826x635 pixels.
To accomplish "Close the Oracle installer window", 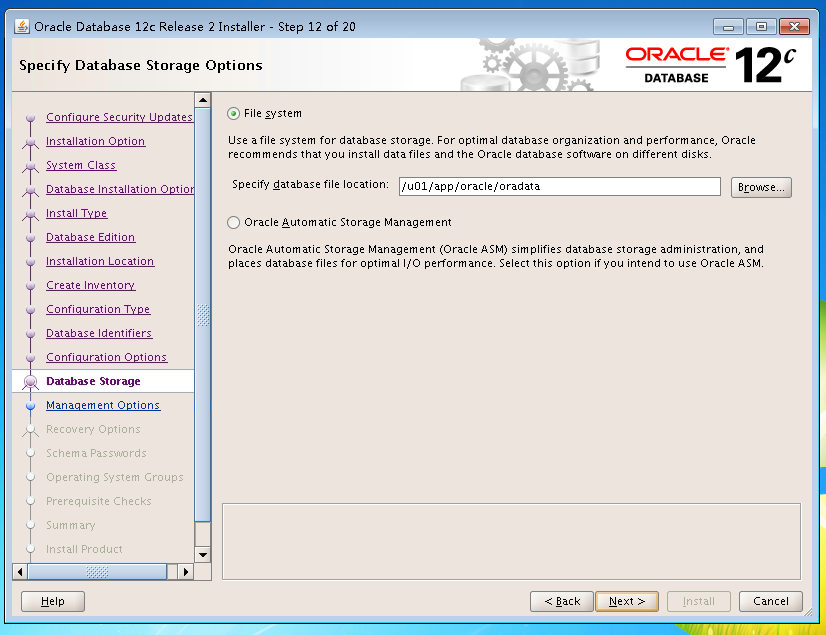I will tap(794, 26).
